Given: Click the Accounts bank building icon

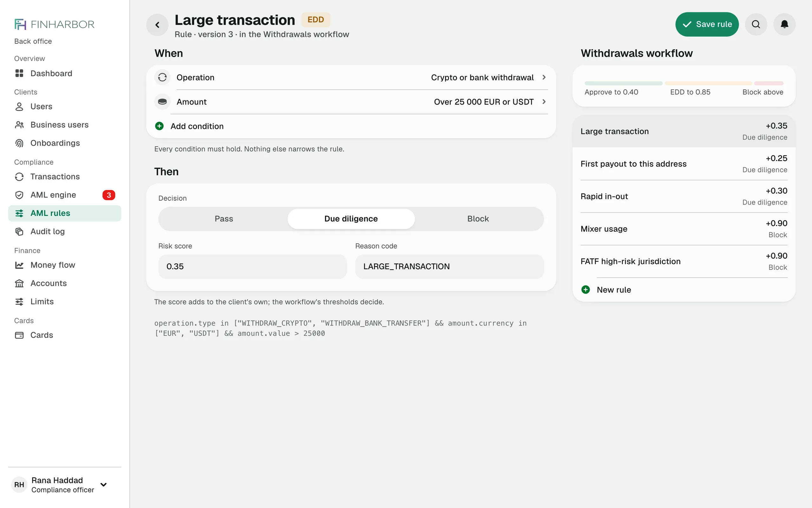Looking at the screenshot, I should click(19, 283).
